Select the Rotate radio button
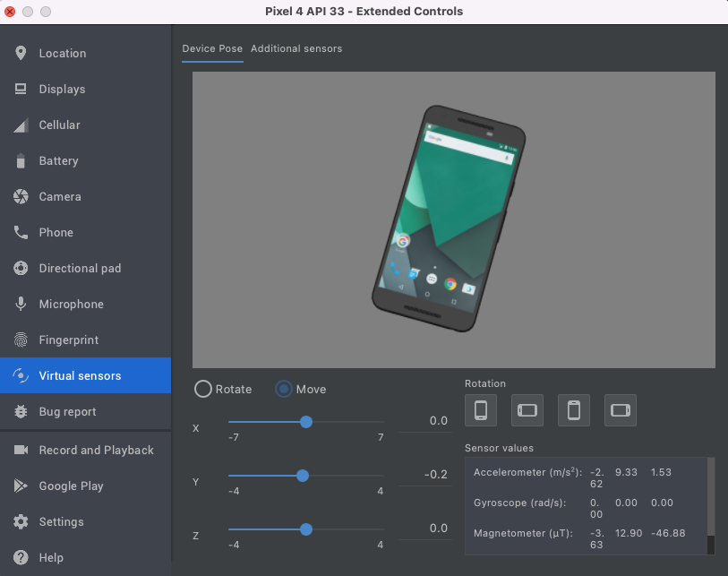The width and height of the screenshot is (728, 576). (203, 389)
